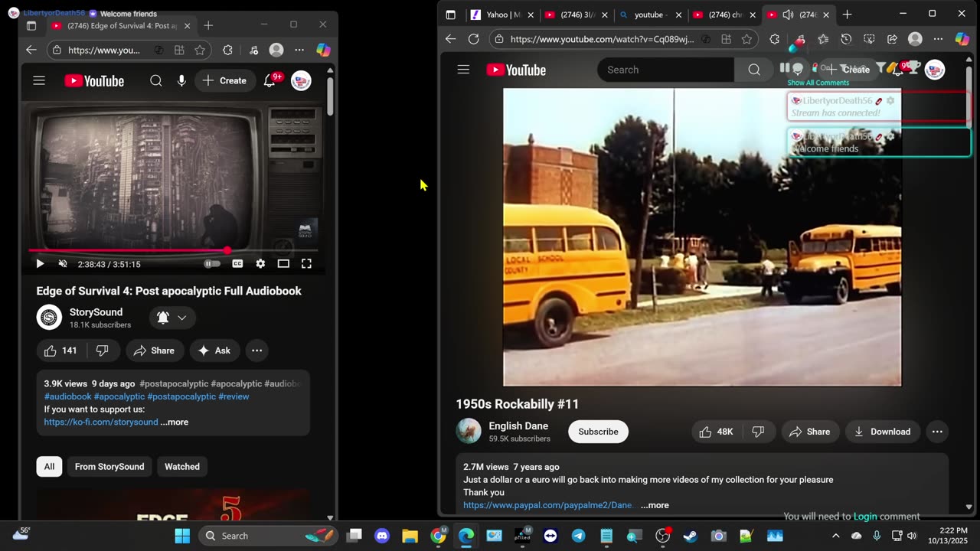Open the right browser's three-dot settings menu

point(938,39)
